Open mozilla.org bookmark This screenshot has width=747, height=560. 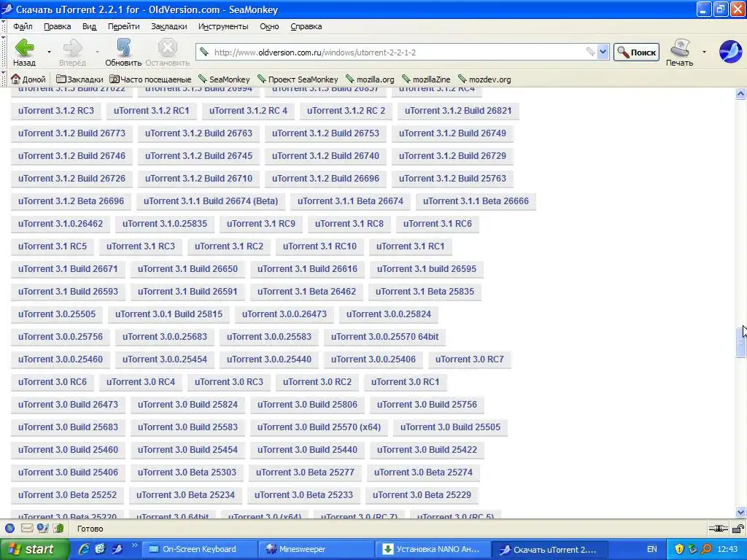tap(370, 79)
